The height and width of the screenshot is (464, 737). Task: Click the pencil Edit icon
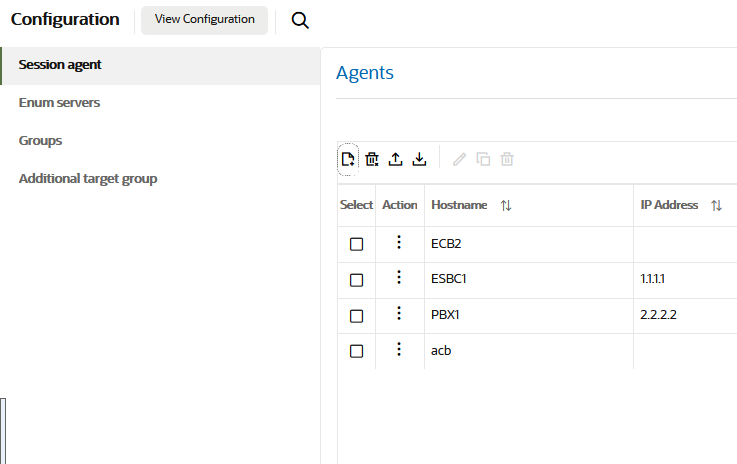point(459,159)
